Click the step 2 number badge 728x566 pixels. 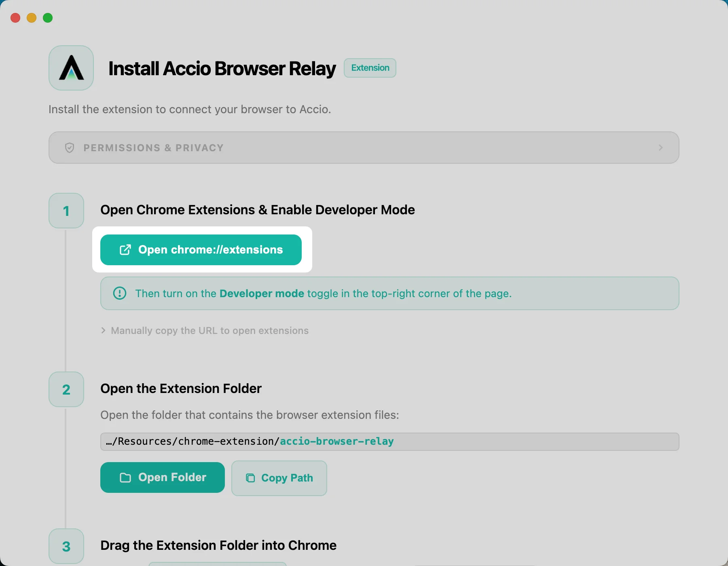point(66,389)
